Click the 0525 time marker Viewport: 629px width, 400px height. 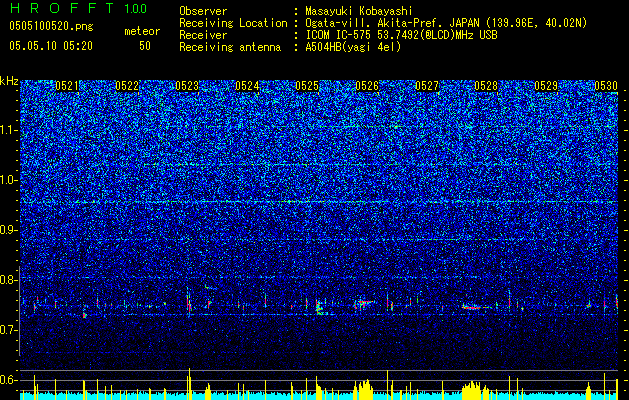tap(307, 86)
